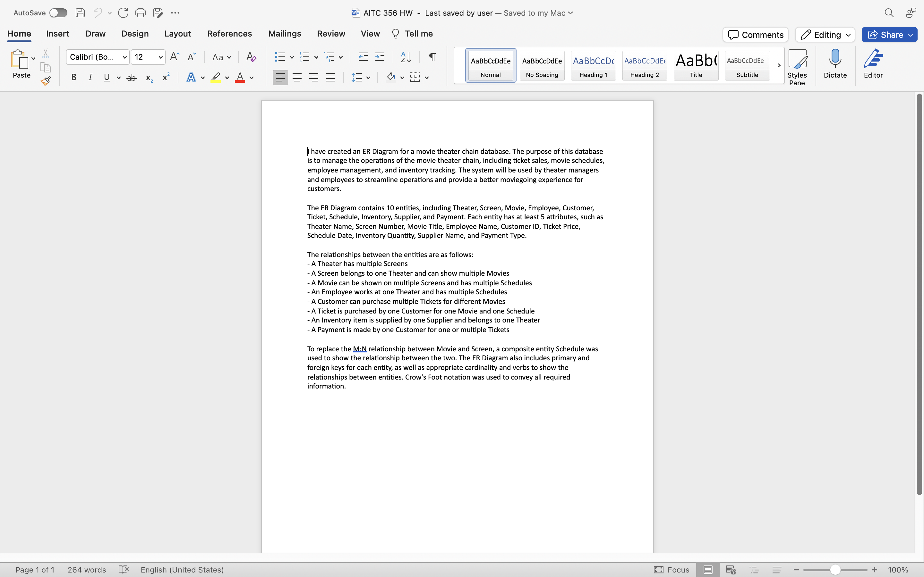The image size is (924, 577).
Task: Toggle the AutoSave switch
Action: (x=58, y=13)
